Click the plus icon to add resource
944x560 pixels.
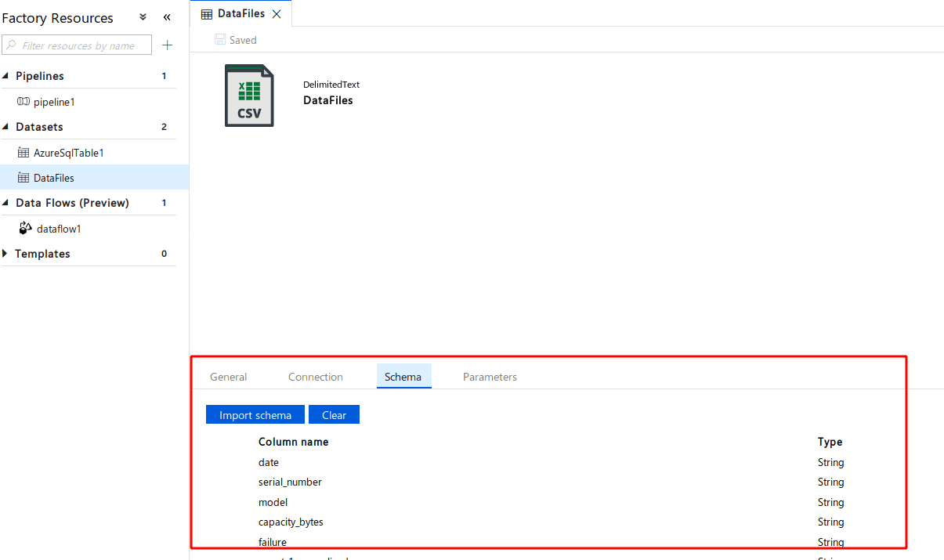(x=167, y=45)
